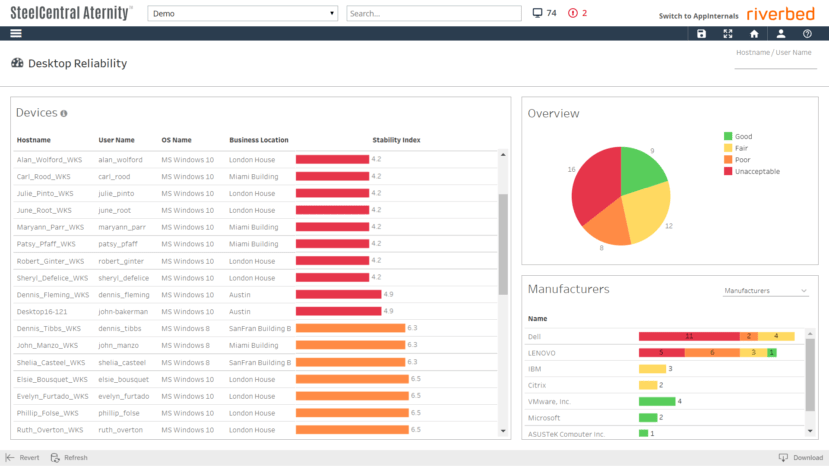The image size is (829, 466).
Task: Click LENOVO orange segment showing 6
Action: tap(712, 353)
